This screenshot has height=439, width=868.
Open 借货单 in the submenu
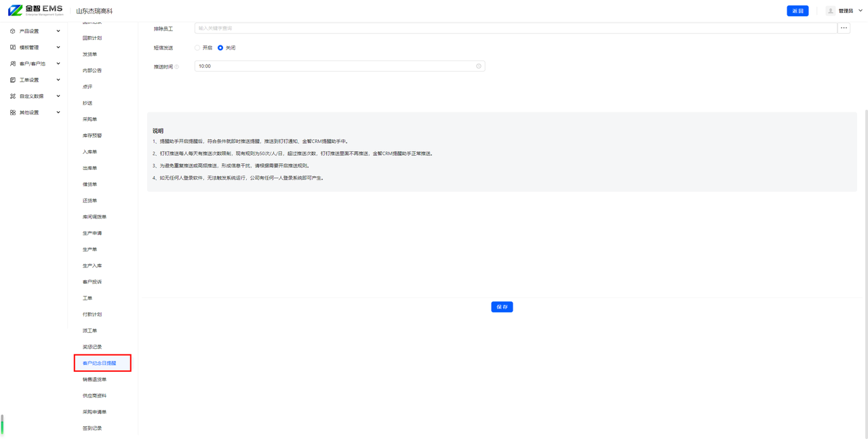(x=90, y=184)
